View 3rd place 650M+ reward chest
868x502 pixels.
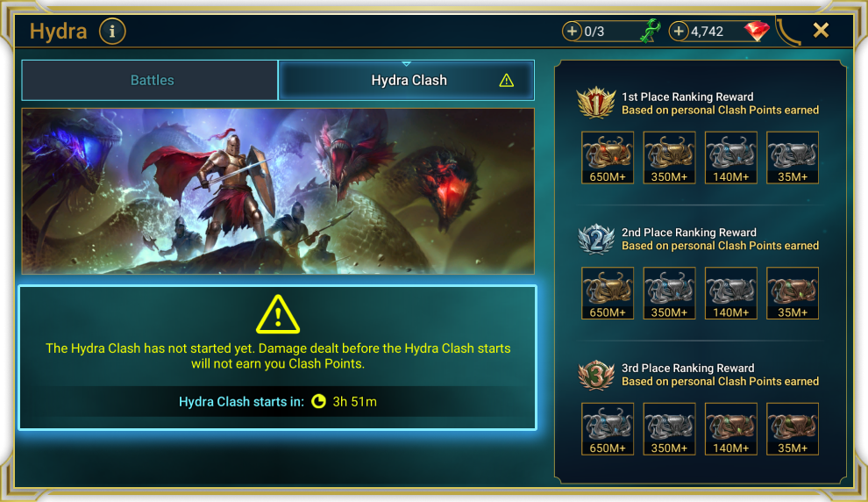[608, 429]
